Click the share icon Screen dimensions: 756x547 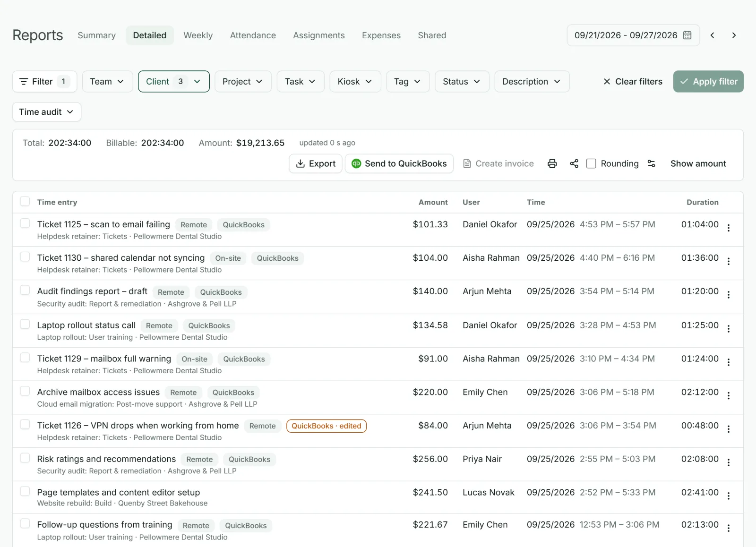tap(574, 163)
